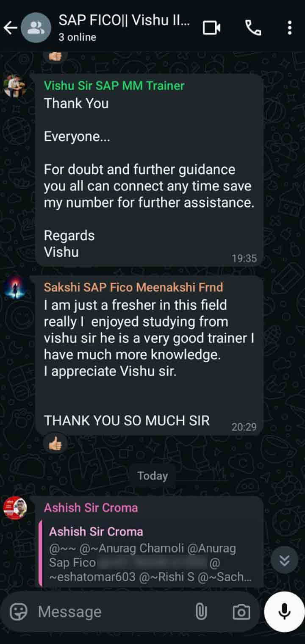This screenshot has width=305, height=644.
Task: Tap Sakshi's profile photo avatar
Action: point(15,289)
